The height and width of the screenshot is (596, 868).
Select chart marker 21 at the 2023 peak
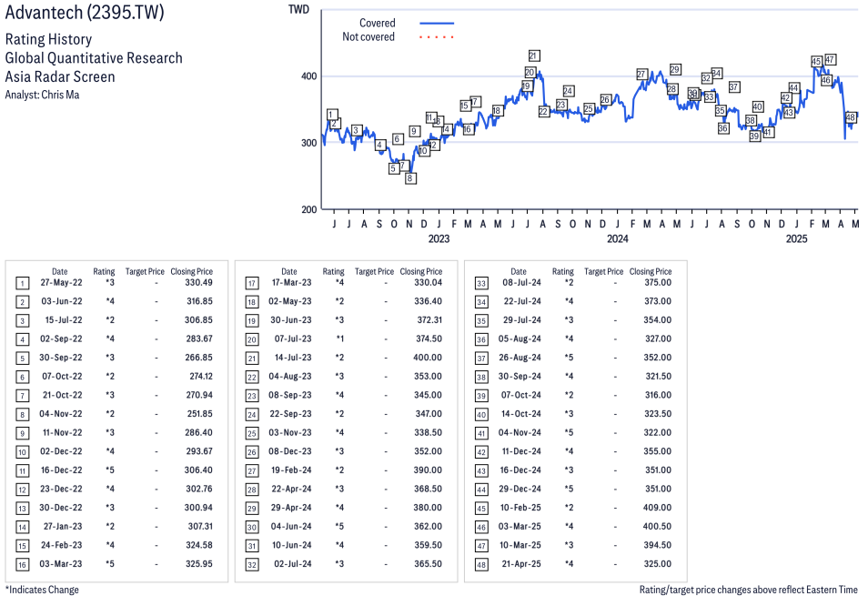[534, 56]
